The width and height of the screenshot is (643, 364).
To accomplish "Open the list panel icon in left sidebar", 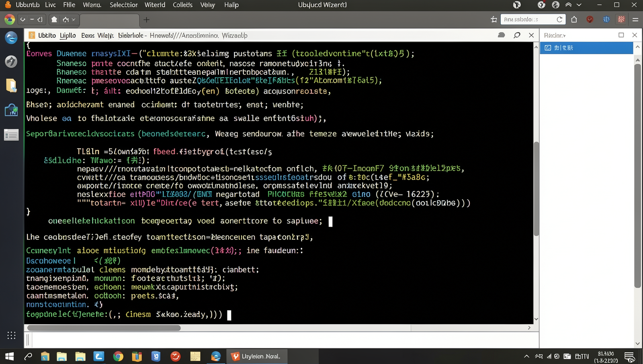I will [x=11, y=135].
